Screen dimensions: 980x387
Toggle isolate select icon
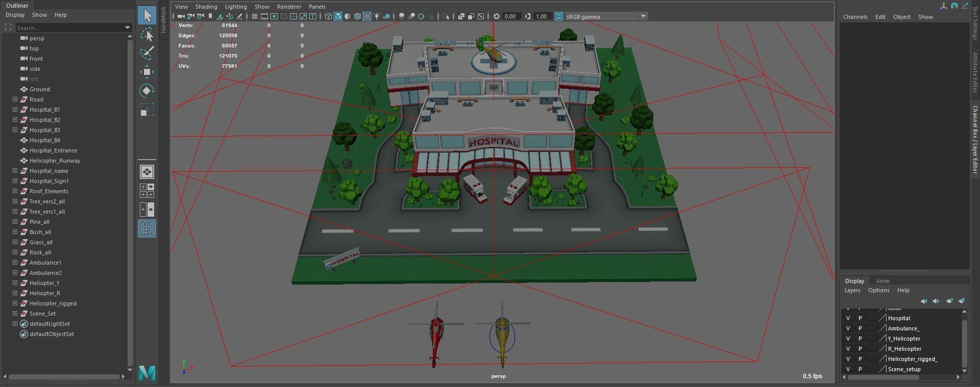[446, 16]
